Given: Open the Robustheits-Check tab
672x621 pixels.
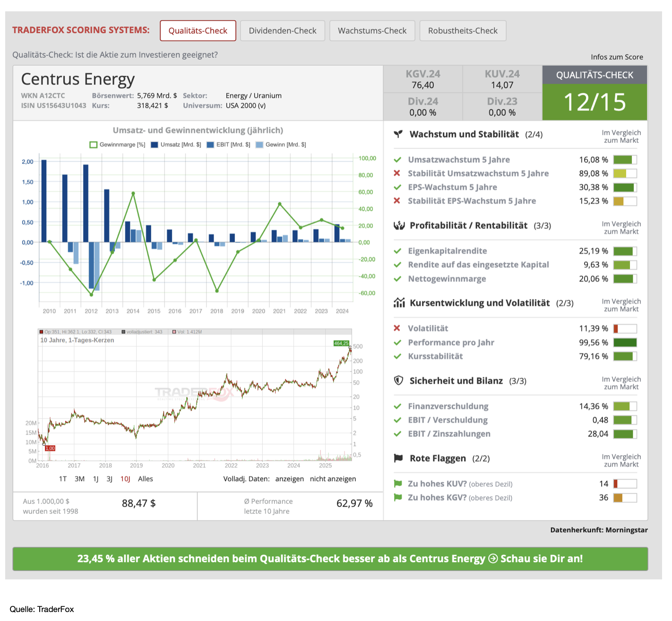Looking at the screenshot, I should tap(462, 31).
